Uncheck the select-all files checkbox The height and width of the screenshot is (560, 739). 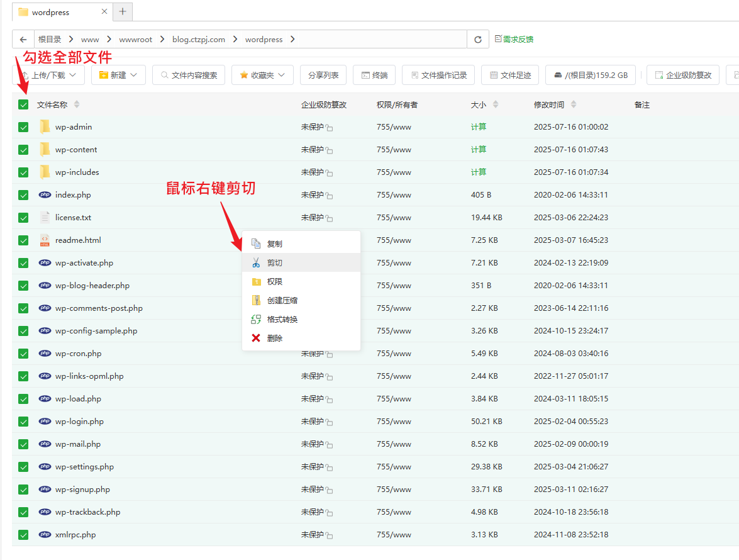tap(23, 104)
